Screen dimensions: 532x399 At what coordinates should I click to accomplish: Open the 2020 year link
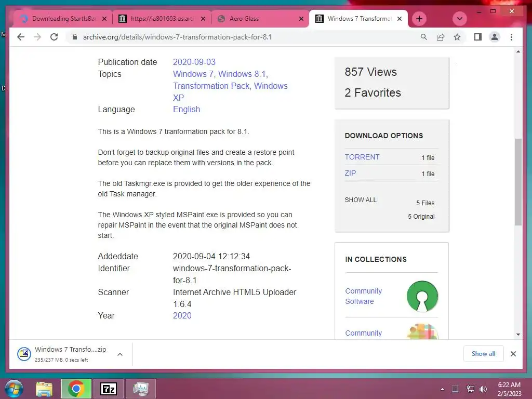[182, 315]
